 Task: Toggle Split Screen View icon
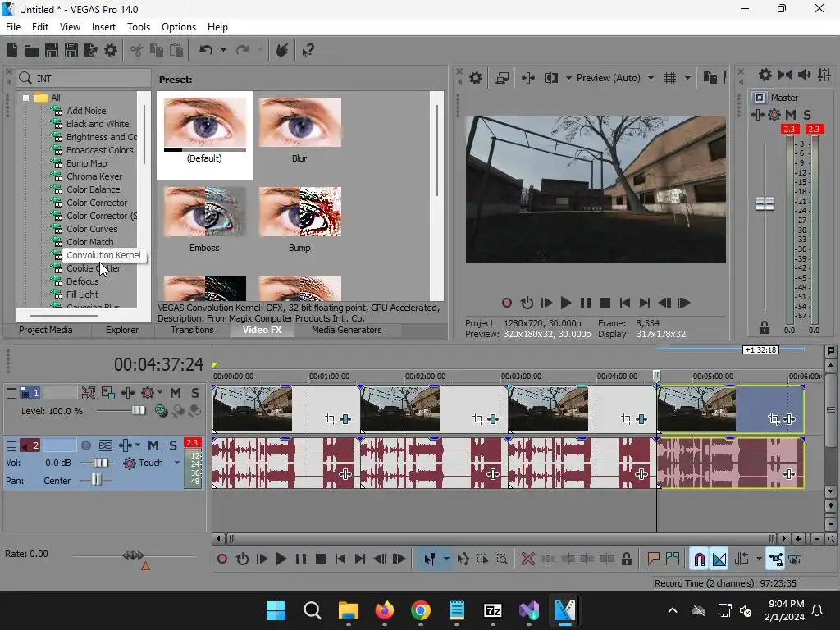tap(550, 78)
